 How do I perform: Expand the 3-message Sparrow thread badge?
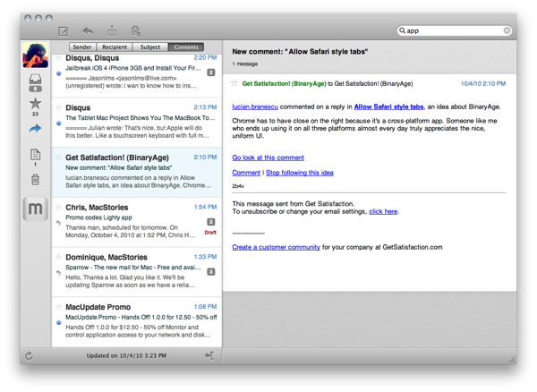211,272
